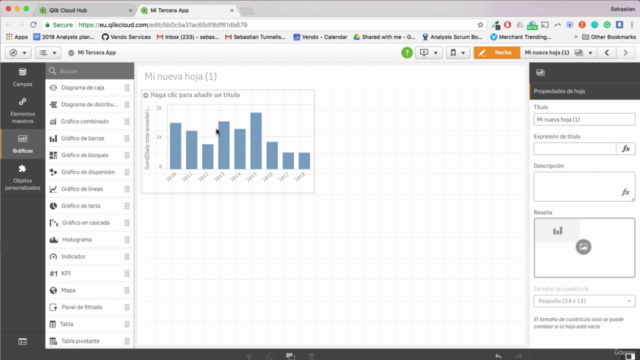The height and width of the screenshot is (360, 640).
Task: Open Other Bookmarks folder
Action: pyautogui.click(x=609, y=37)
